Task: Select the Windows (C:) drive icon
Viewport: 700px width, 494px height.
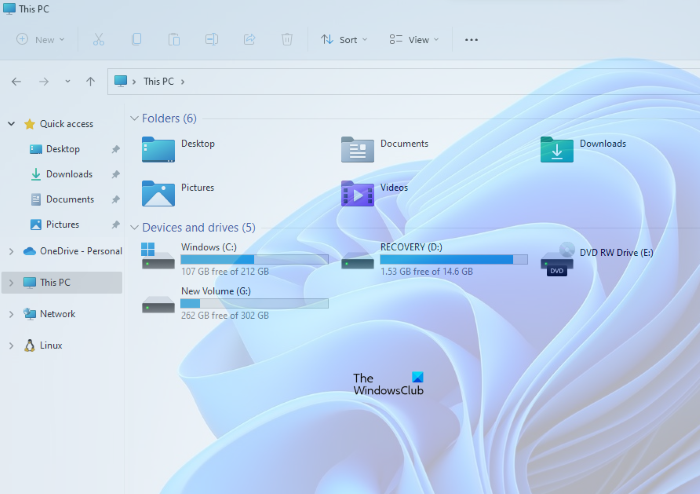Action: pos(158,256)
